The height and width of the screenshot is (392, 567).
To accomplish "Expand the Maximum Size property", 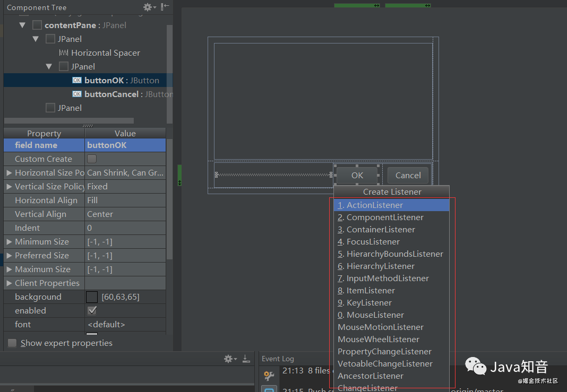I will [x=9, y=269].
